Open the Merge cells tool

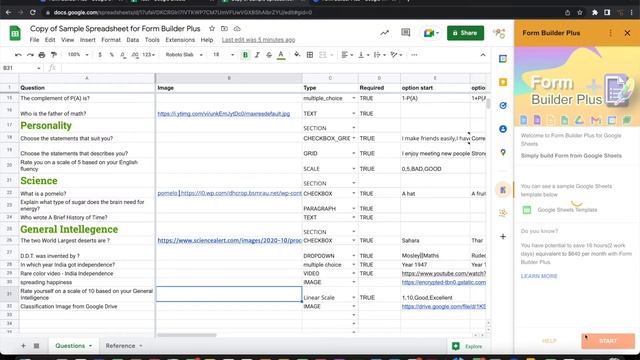[323, 55]
